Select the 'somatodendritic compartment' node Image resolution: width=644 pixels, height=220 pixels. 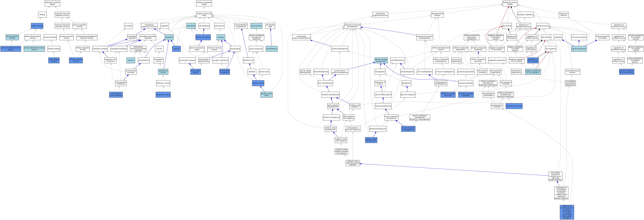[x=241, y=26]
